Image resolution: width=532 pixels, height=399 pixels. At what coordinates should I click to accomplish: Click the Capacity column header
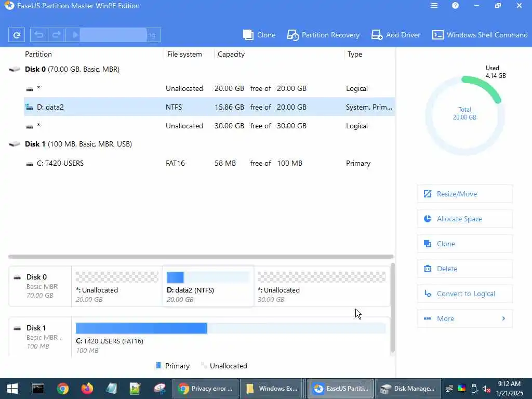[231, 54]
